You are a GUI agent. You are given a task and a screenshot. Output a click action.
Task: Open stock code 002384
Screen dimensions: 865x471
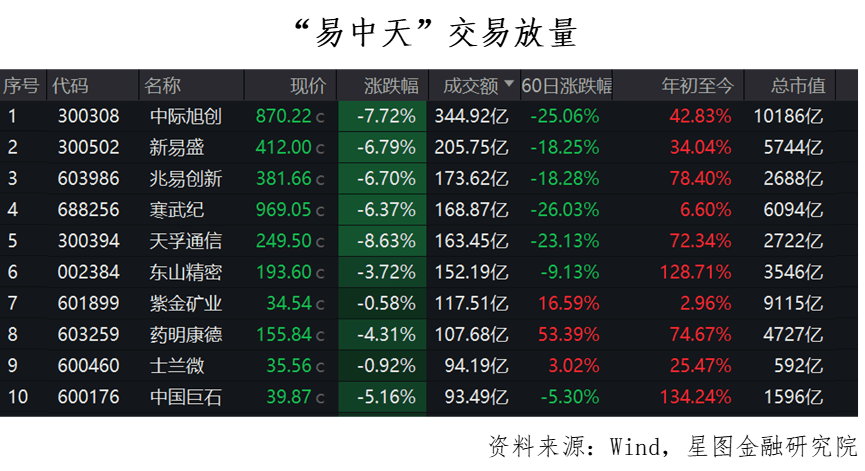pyautogui.click(x=88, y=272)
